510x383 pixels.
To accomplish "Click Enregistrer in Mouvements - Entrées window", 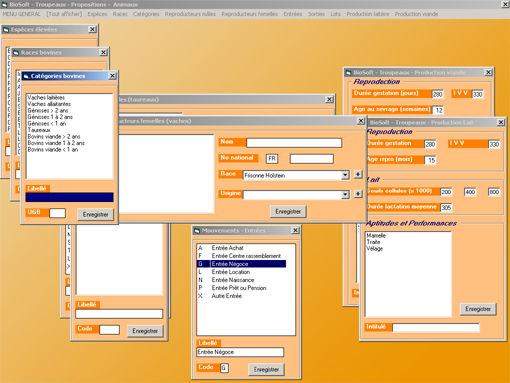I will 266,369.
